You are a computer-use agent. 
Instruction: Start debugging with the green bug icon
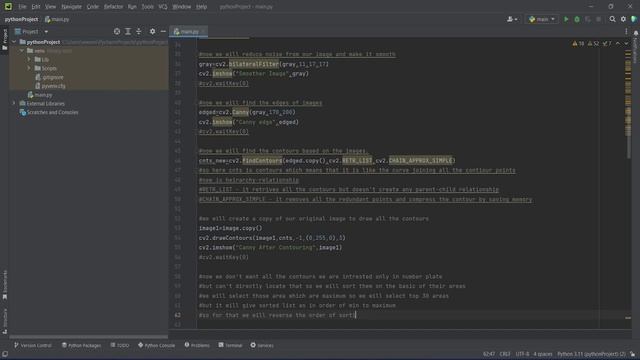[x=577, y=19]
